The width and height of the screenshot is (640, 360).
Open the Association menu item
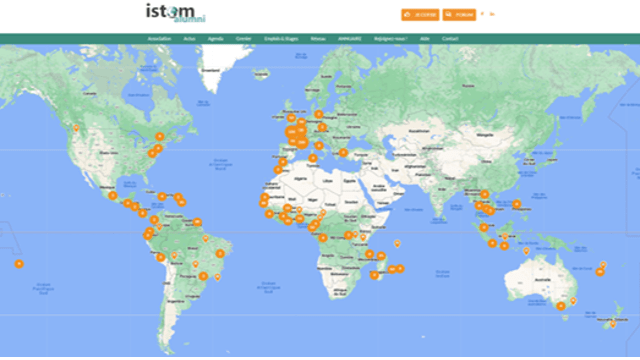click(159, 39)
